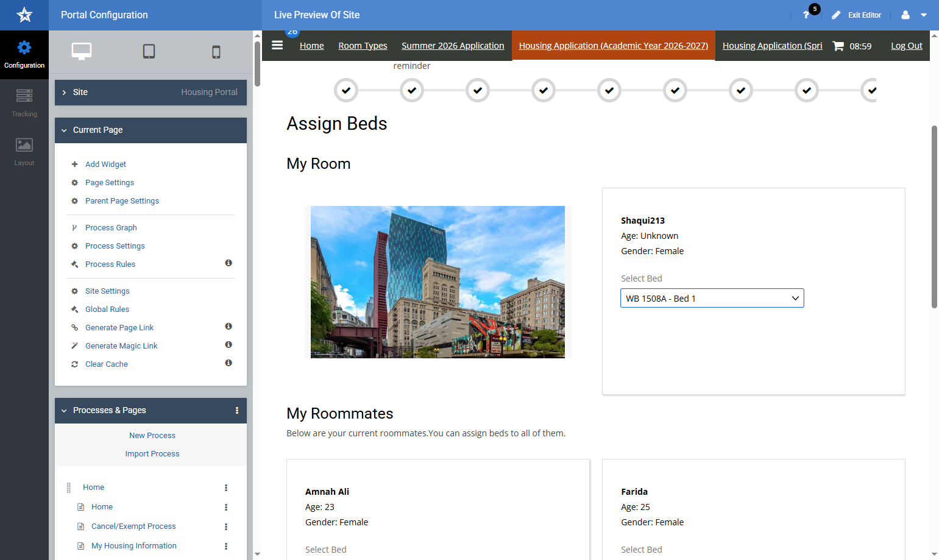Open the shopping cart icon

838,46
